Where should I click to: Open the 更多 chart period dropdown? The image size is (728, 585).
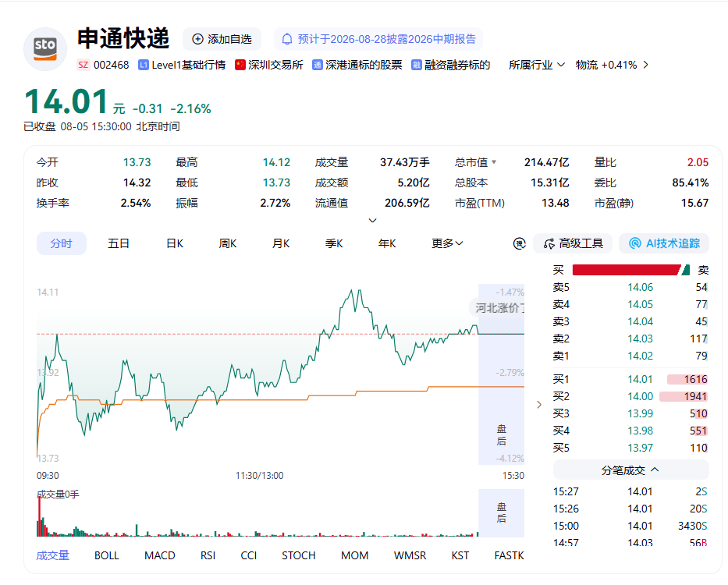click(x=446, y=243)
